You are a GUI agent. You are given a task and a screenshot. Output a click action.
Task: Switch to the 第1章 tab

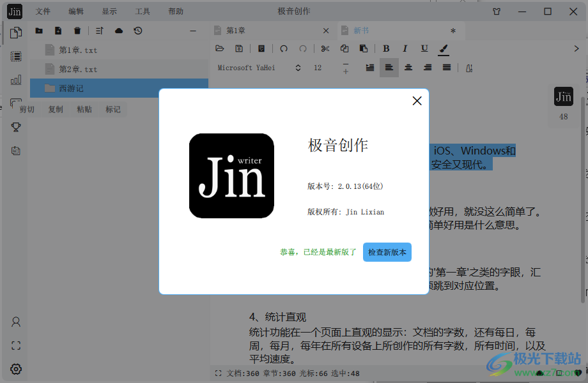(236, 31)
